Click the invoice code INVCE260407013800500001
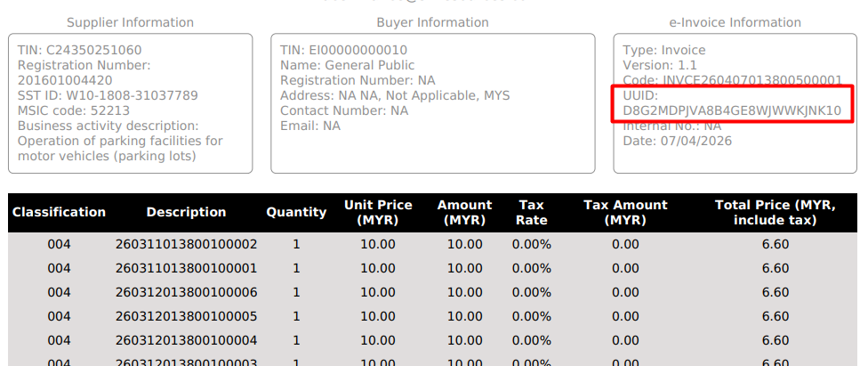868x366 pixels. click(x=732, y=80)
